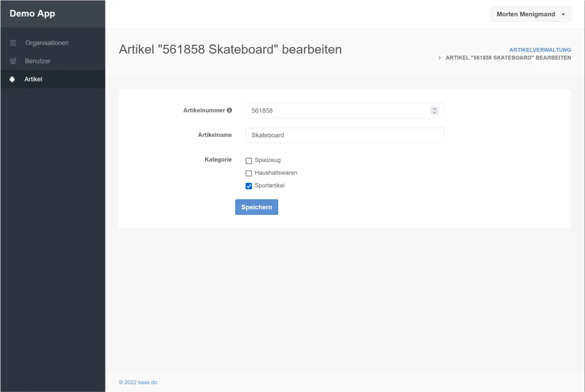The width and height of the screenshot is (585, 392).
Task: Increase Artikelnummer with the stepper up arrow
Action: click(434, 109)
